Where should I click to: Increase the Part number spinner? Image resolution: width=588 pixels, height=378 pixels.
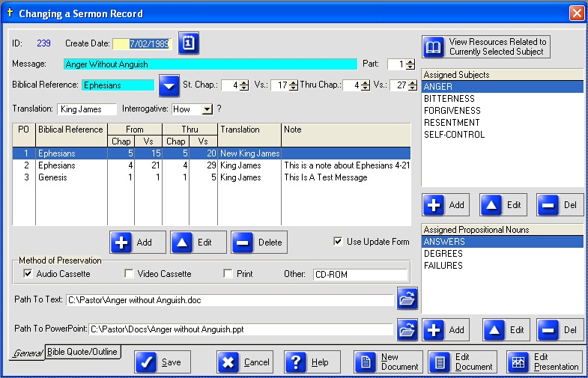(410, 61)
